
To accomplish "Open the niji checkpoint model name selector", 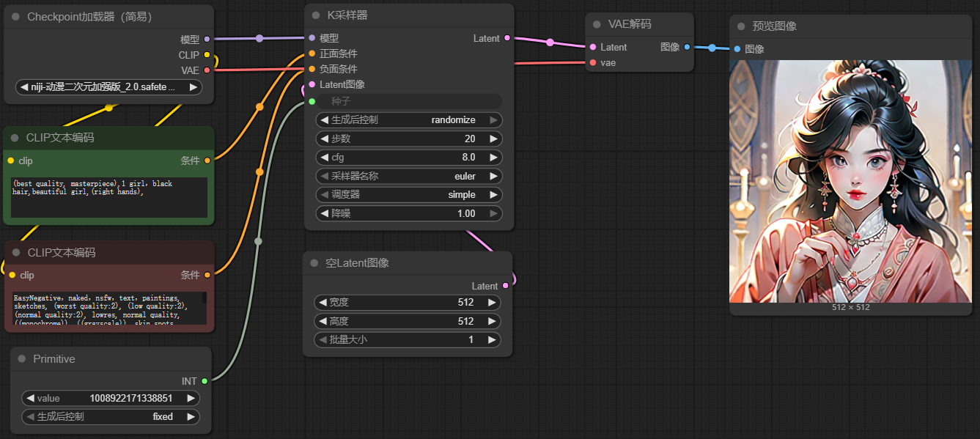I will pyautogui.click(x=108, y=87).
